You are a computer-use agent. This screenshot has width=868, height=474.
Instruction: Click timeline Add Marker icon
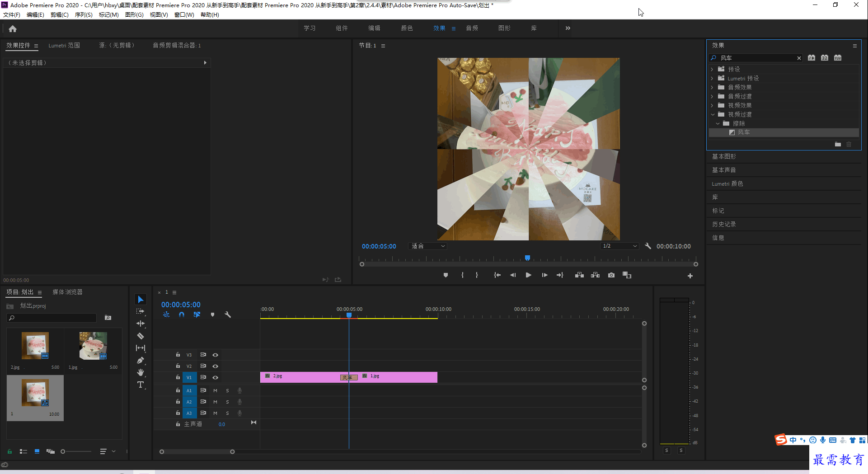(x=212, y=314)
